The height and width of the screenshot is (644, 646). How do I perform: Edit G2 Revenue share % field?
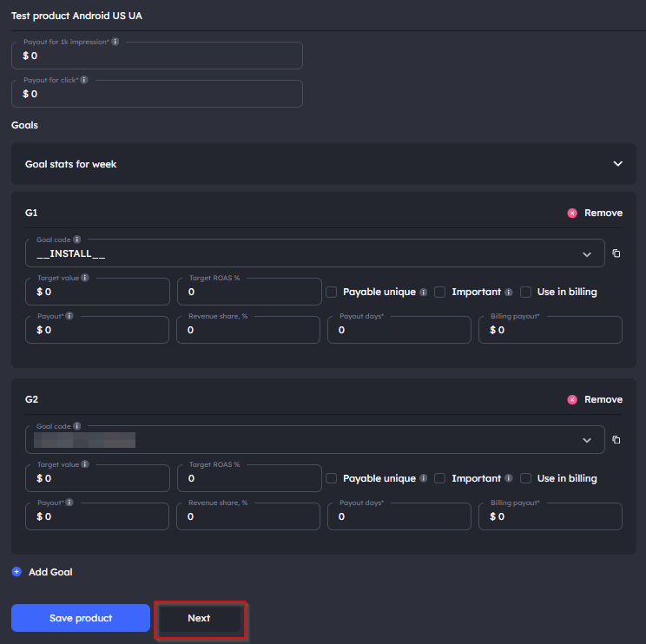coord(248,516)
